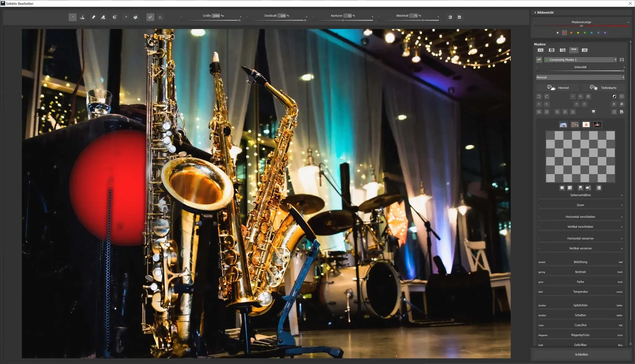The height and width of the screenshot is (364, 635).
Task: Select the yellow mask color dot
Action: click(x=578, y=33)
